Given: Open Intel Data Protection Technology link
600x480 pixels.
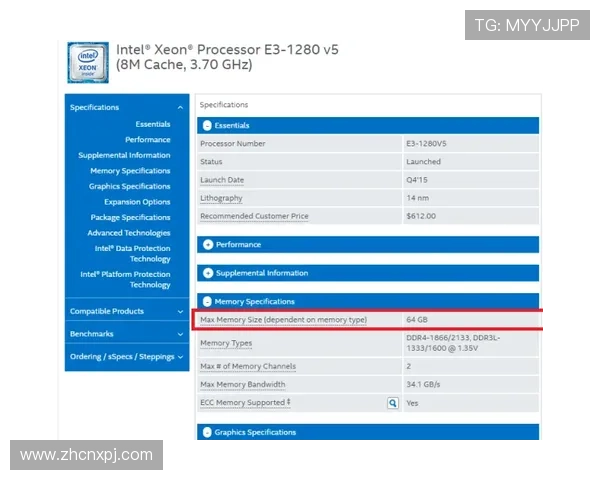Looking at the screenshot, I should (132, 253).
